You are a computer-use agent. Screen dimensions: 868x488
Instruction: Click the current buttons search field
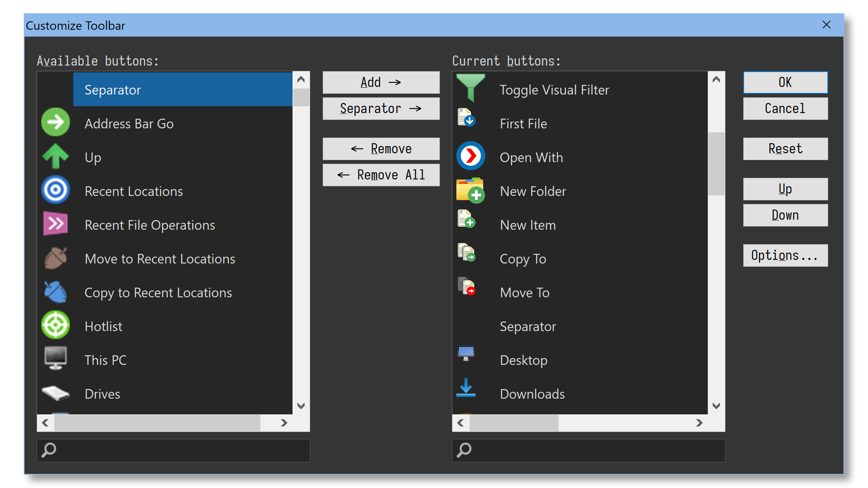click(x=588, y=450)
